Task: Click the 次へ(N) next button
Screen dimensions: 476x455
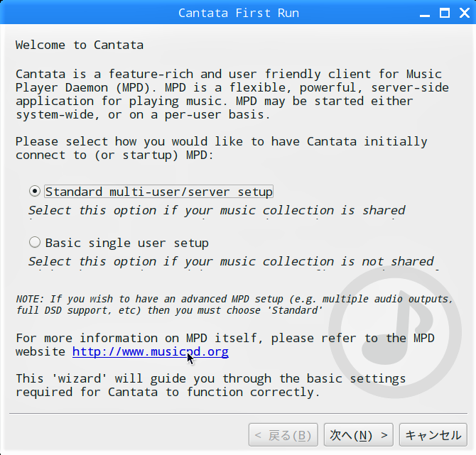Action: [359, 435]
